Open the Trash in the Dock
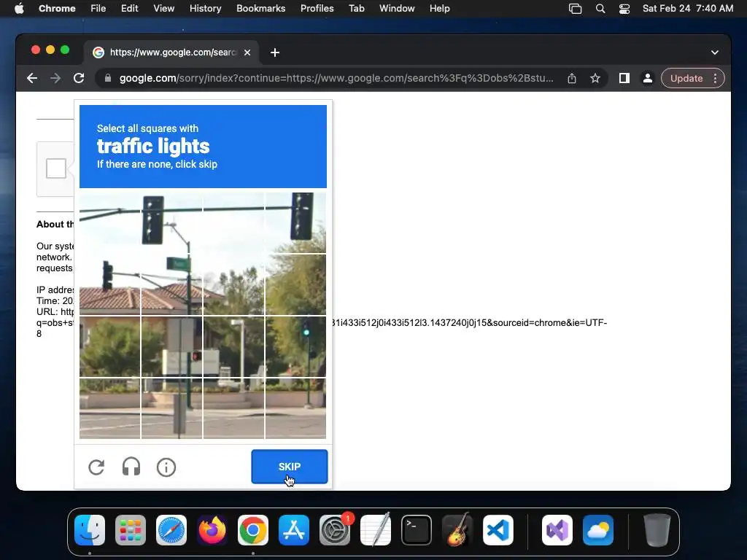Viewport: 747px width, 560px height. [x=657, y=530]
